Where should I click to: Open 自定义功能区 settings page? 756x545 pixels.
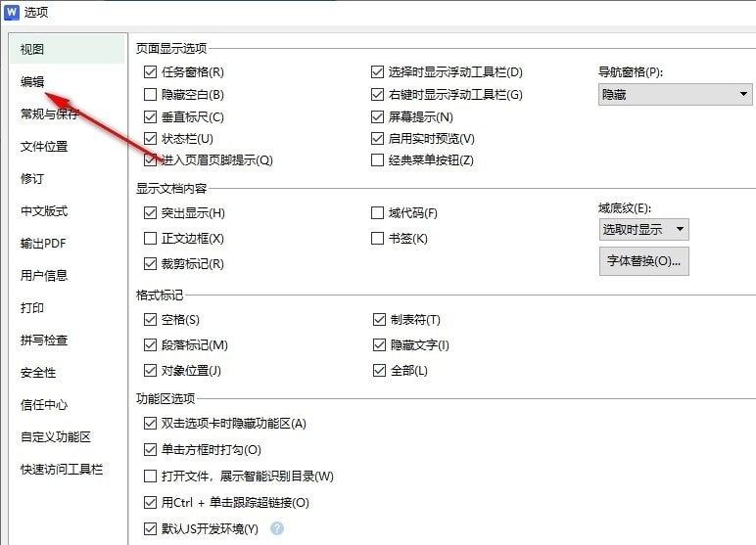56,437
